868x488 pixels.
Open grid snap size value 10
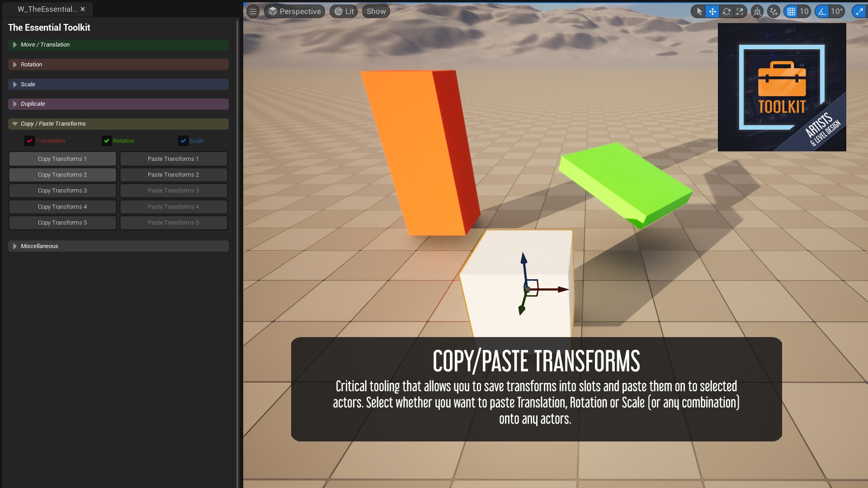(804, 11)
